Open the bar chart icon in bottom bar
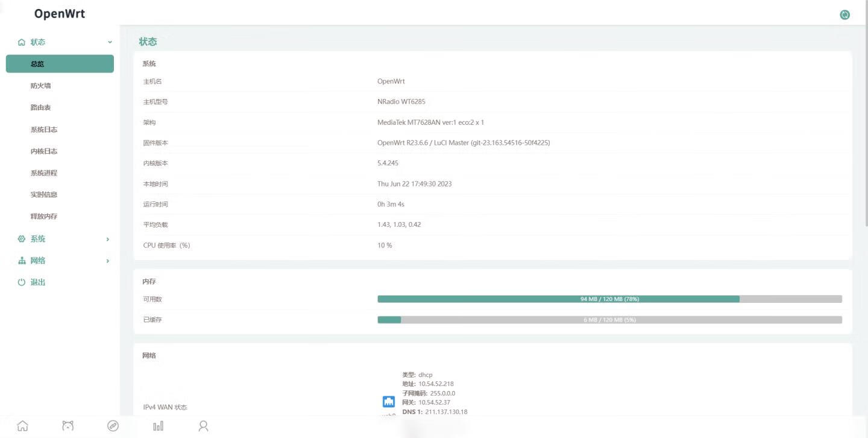This screenshot has height=438, width=868. click(x=158, y=426)
